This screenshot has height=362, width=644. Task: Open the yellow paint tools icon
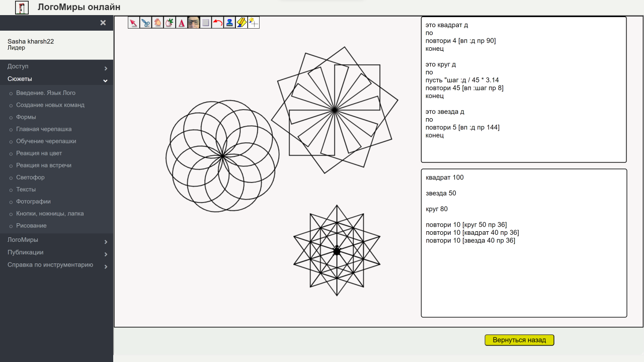tap(242, 23)
